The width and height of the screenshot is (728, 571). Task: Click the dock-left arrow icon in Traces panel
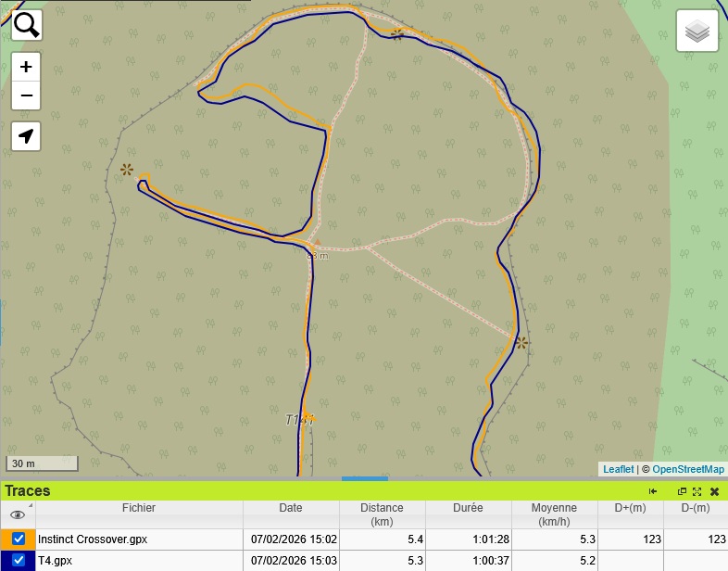pos(653,491)
